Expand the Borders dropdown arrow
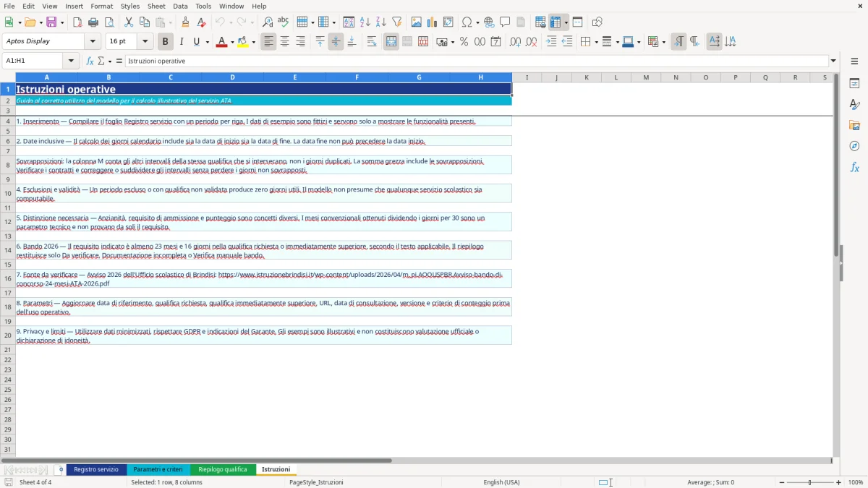This screenshot has height=488, width=868. (x=595, y=42)
